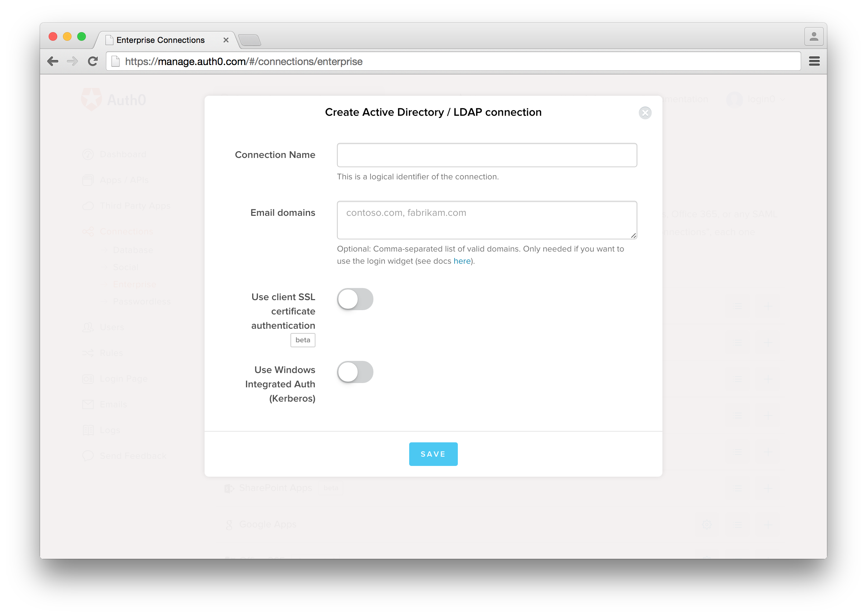Reload the page with refresh icon
The height and width of the screenshot is (616, 867).
pyautogui.click(x=93, y=61)
